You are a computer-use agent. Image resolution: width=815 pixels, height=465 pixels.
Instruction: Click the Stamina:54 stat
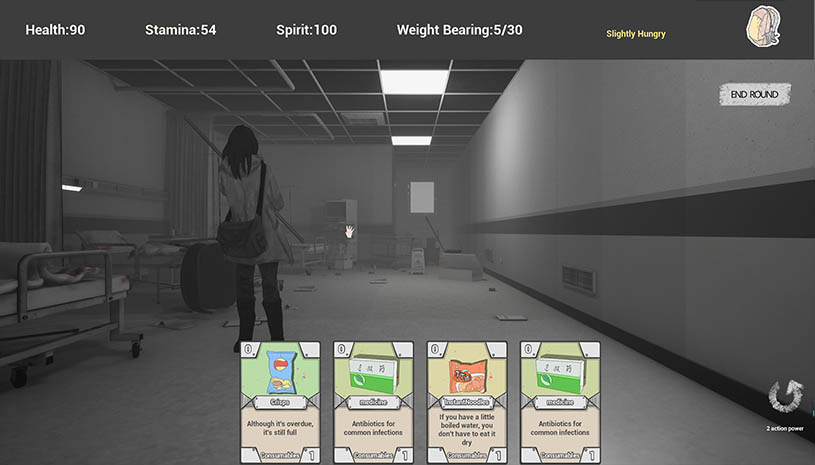coord(180,30)
